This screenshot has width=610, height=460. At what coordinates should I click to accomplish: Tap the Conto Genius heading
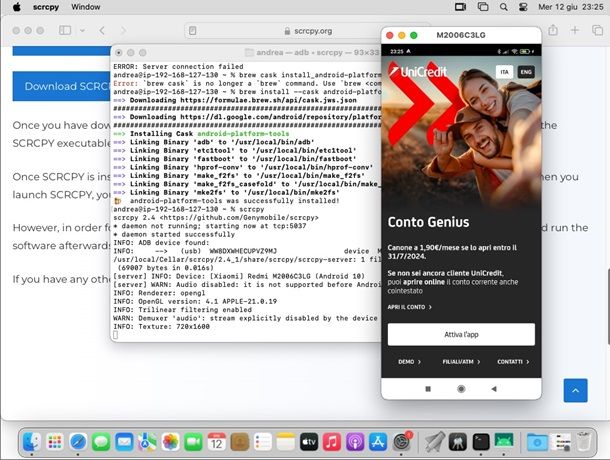(x=428, y=222)
